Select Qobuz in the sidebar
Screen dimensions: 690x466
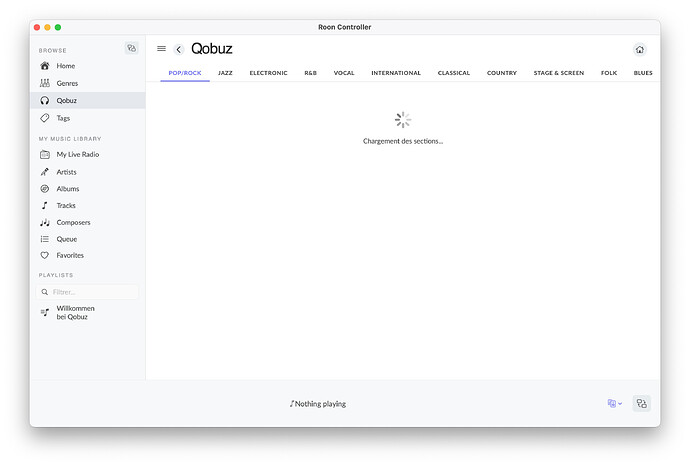[88, 101]
